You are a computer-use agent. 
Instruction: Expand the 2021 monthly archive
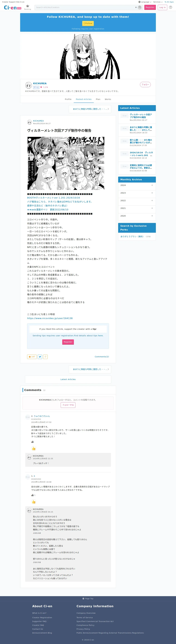pos(137,208)
